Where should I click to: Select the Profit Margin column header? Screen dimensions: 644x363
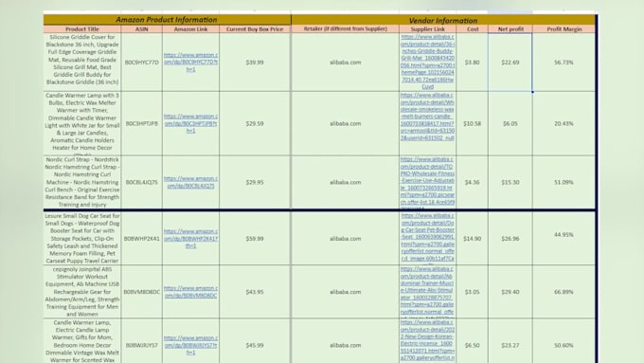563,29
